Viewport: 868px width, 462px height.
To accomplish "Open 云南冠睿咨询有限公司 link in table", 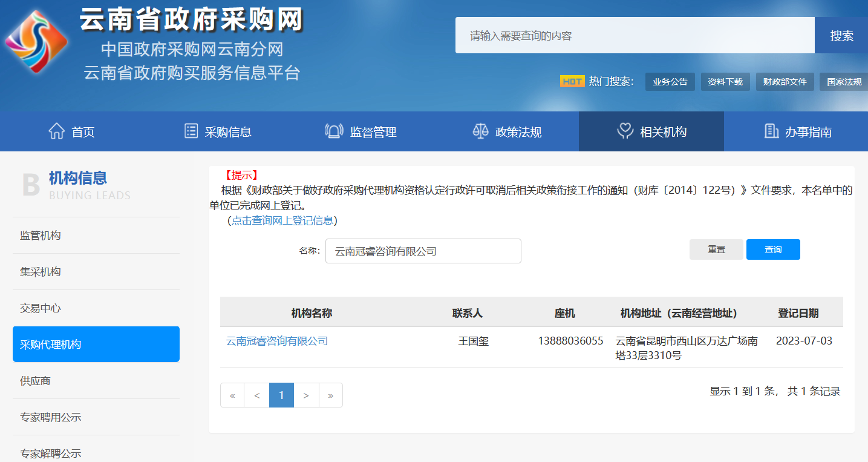I will pyautogui.click(x=277, y=341).
